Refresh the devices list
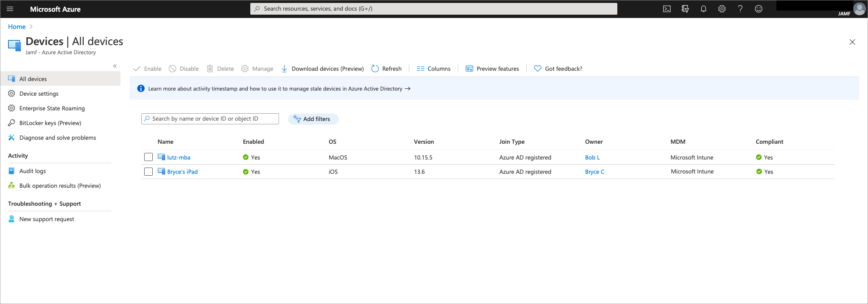 pyautogui.click(x=386, y=69)
